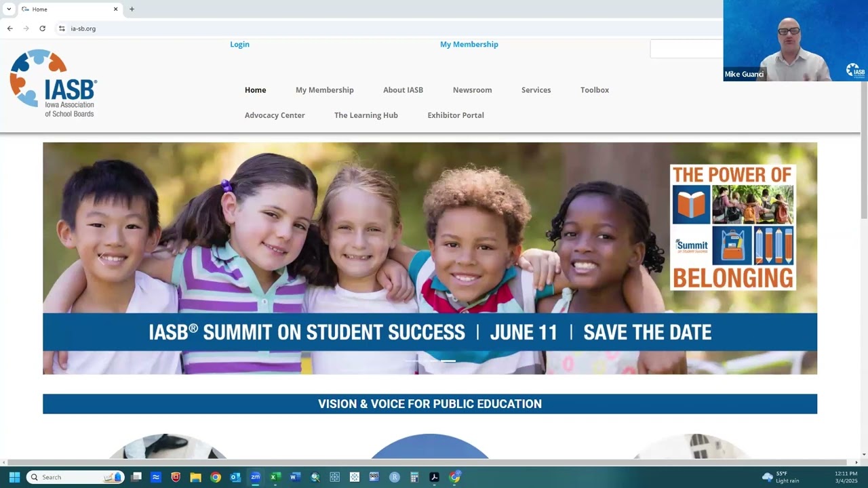Reload the page with the refresh icon
The height and width of the screenshot is (488, 868).
tap(42, 28)
